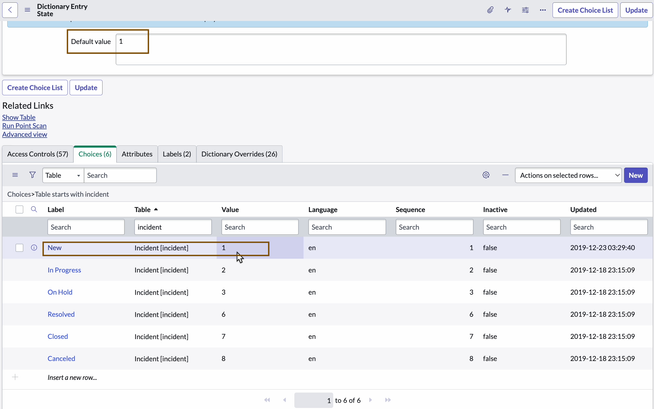Sort by the Table column ascending arrow
Screen dimensions: 654x409
tap(156, 209)
